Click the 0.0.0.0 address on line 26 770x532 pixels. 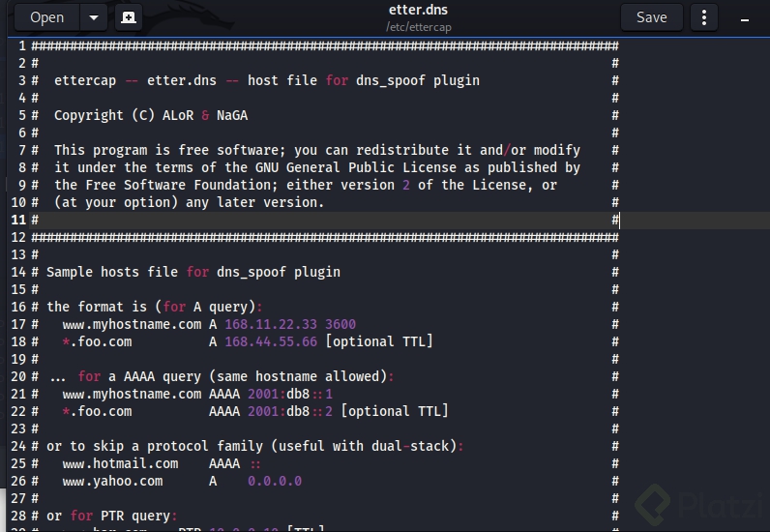(275, 481)
